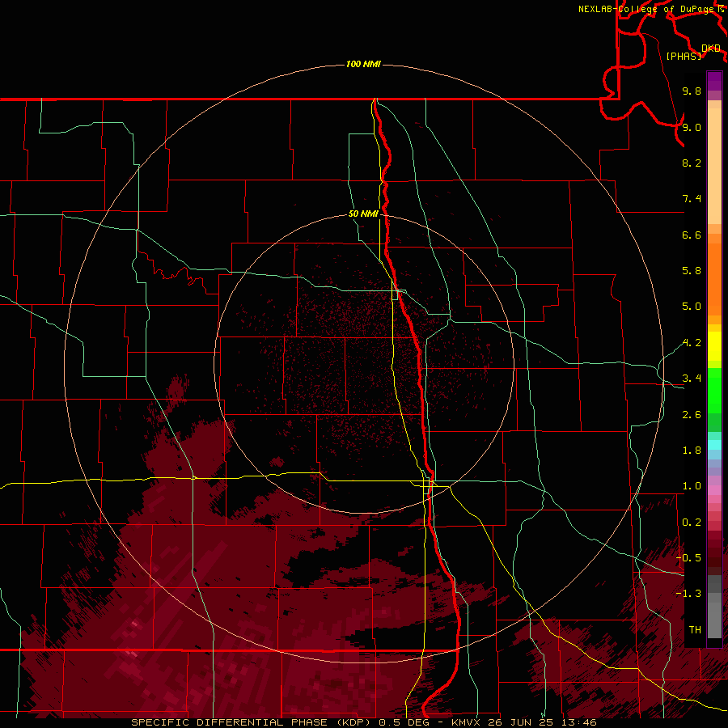This screenshot has width=728, height=728.
Task: Select the 7.4 scale value
Action: (x=692, y=199)
